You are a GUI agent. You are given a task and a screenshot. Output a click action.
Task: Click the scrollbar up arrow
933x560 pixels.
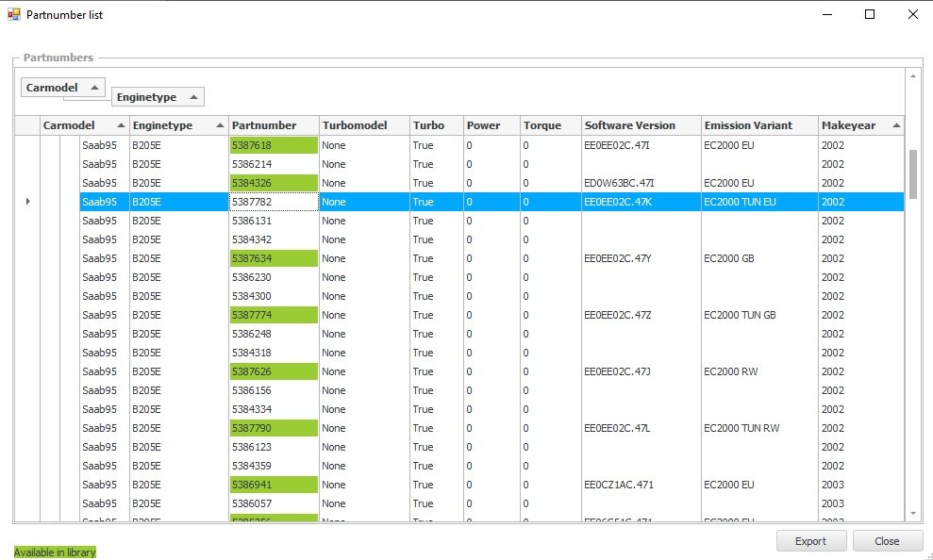pos(913,76)
